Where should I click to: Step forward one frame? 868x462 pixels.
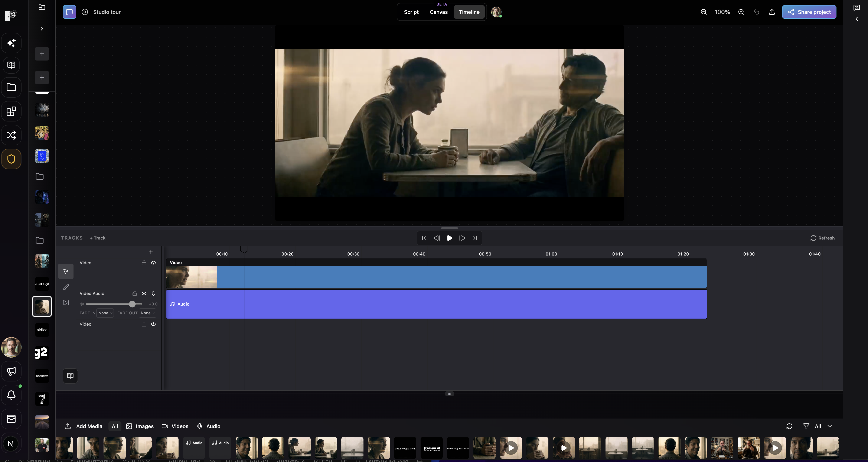[x=462, y=238]
